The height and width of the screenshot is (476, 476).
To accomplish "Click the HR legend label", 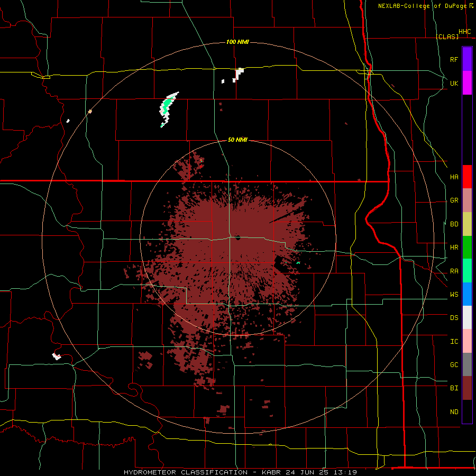I will 454,248.
